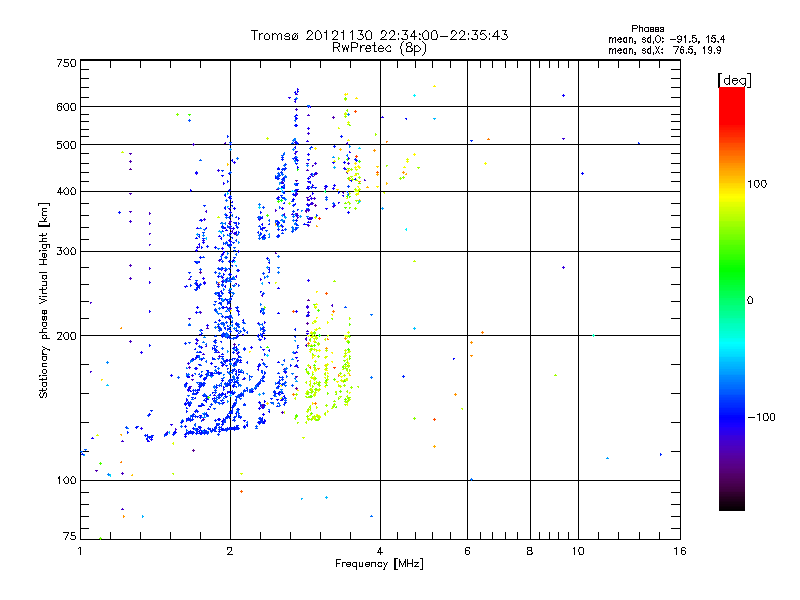
Task: Select the 'RwPretec (8p)' subtitle
Action: 379,48
